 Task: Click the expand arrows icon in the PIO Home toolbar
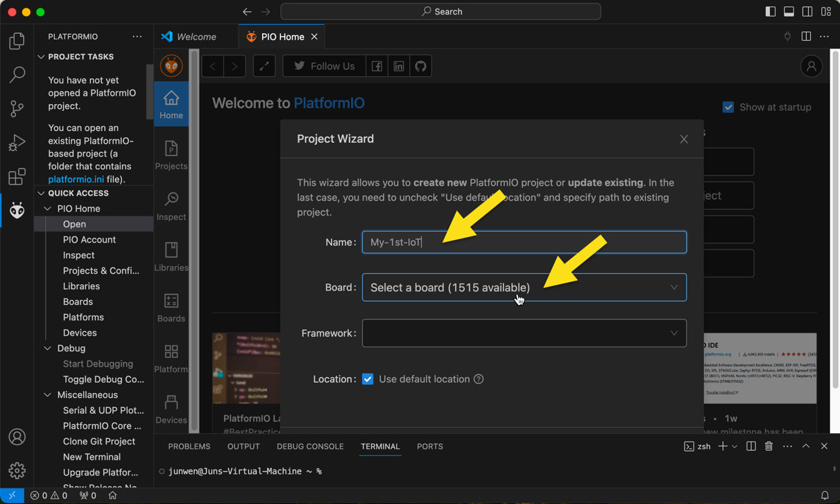[264, 66]
